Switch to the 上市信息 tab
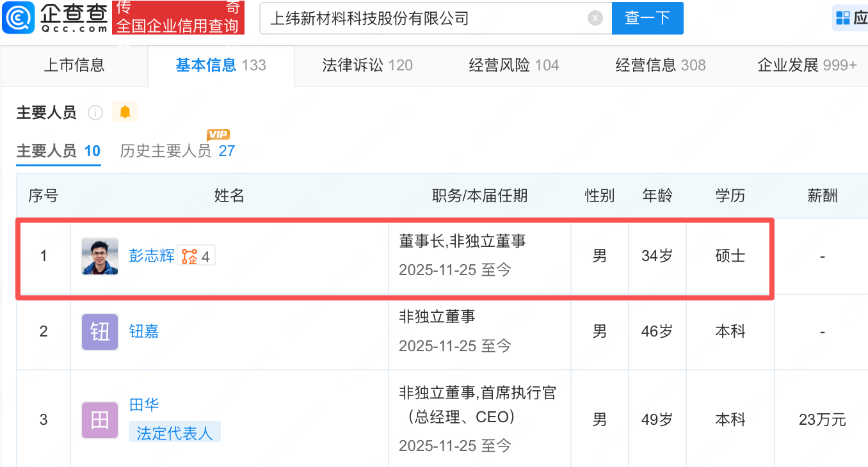Screen dimensions: 868x467 [x=74, y=65]
